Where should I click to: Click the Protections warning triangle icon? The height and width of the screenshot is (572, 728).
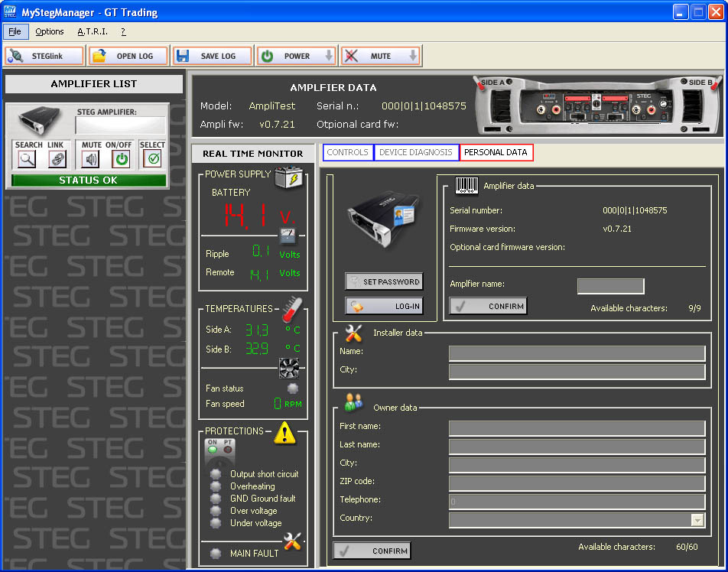(284, 433)
